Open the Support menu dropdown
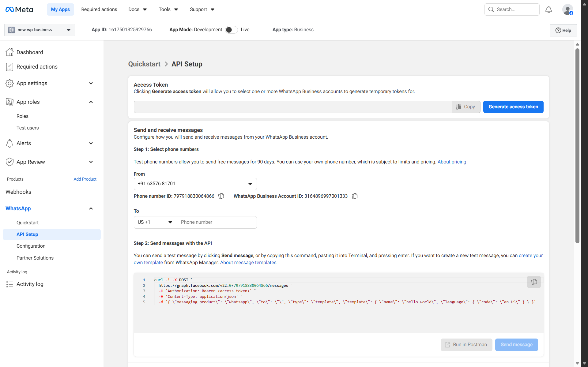588x367 pixels. [202, 9]
